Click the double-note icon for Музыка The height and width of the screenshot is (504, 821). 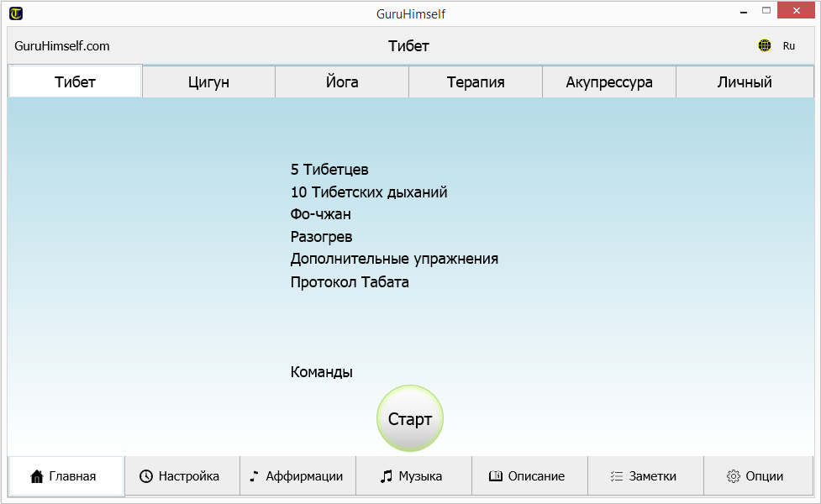point(387,476)
